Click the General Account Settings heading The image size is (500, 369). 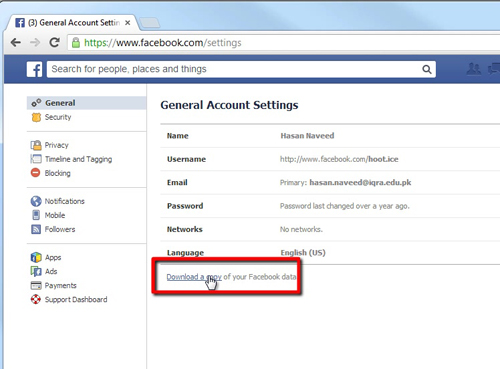pos(229,105)
